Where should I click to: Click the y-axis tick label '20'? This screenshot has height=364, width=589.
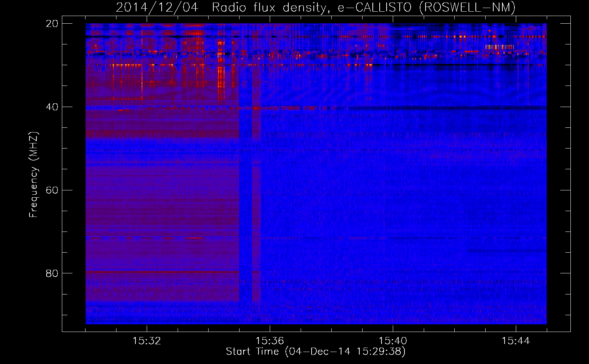(x=52, y=23)
